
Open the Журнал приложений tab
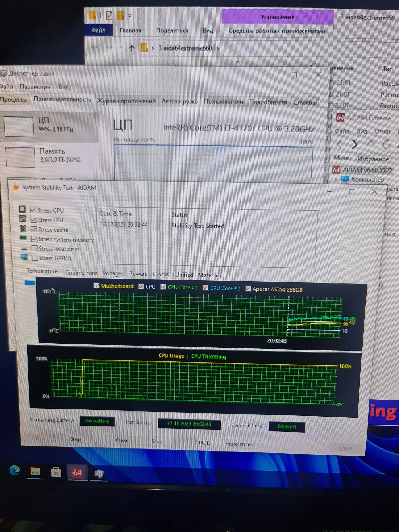point(126,101)
